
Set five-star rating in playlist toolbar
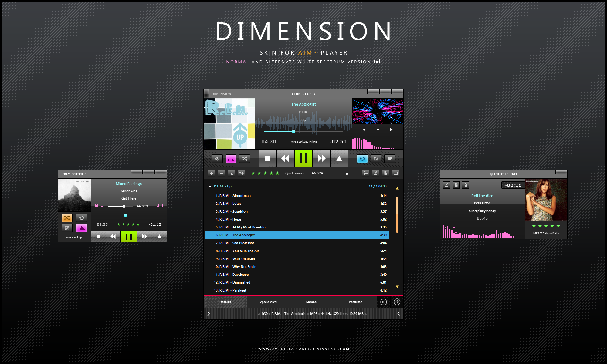[277, 173]
